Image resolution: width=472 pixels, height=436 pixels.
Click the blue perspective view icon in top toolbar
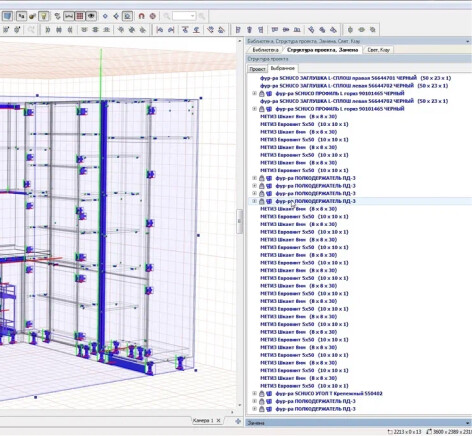(x=7, y=16)
